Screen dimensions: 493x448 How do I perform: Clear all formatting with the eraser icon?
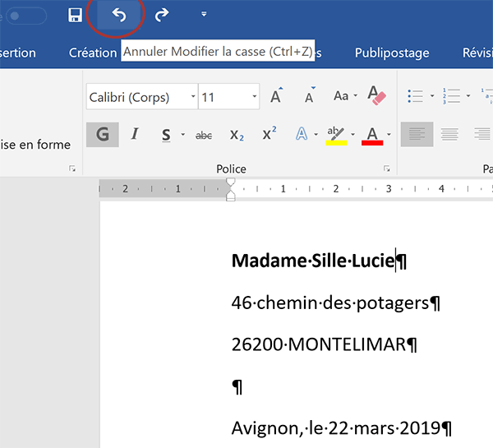pos(376,96)
